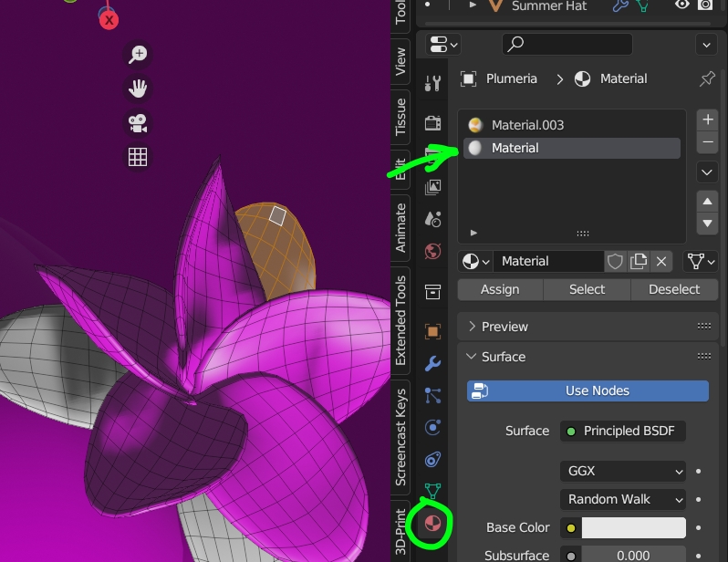This screenshot has width=728, height=562.
Task: Open the Extended Tools sidebar tab
Action: 400,320
